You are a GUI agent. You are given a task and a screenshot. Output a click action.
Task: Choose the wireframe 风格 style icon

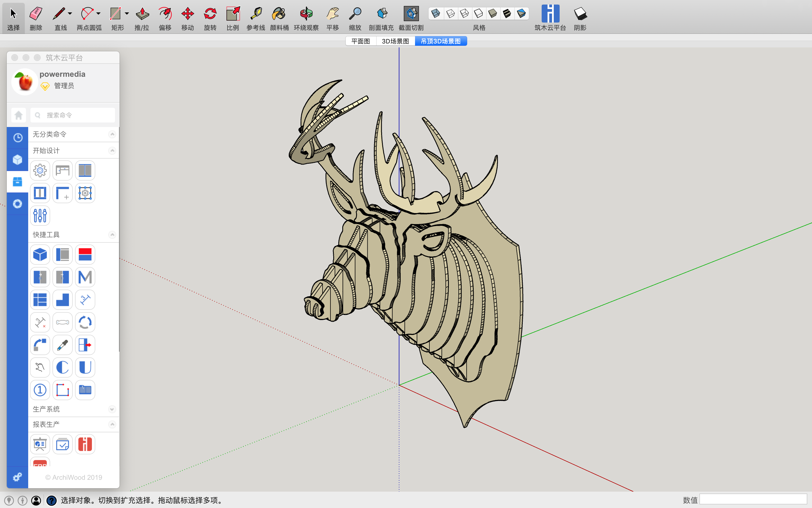point(450,14)
